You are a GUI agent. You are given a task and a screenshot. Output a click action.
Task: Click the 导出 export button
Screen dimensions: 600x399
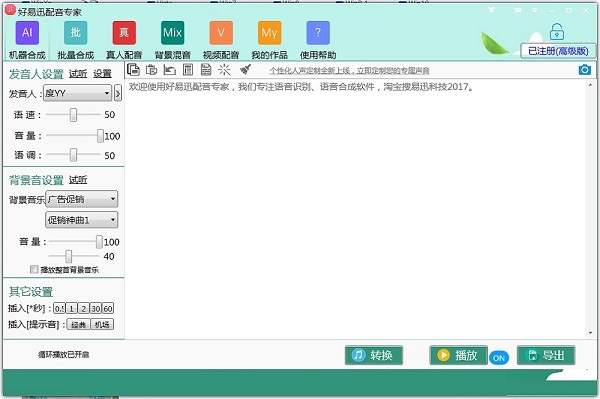tap(546, 355)
